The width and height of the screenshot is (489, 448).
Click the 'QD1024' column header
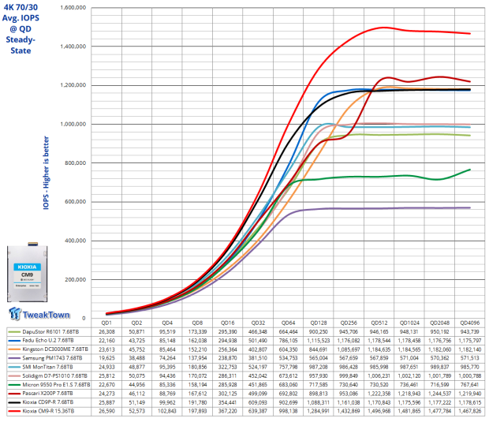click(x=409, y=323)
